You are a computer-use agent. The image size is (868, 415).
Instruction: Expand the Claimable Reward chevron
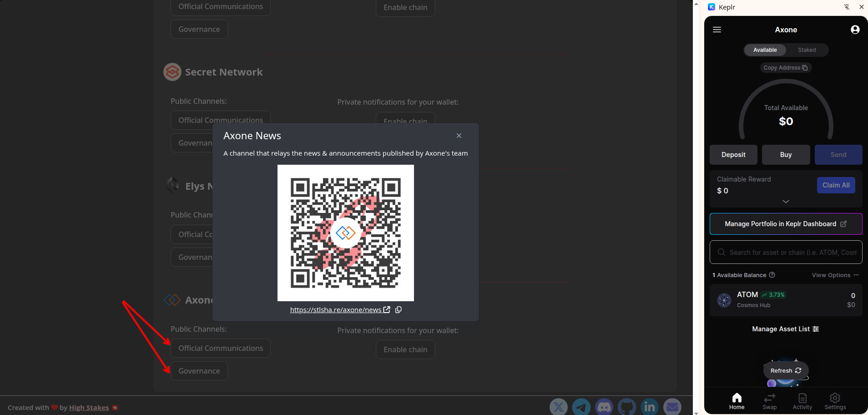pyautogui.click(x=786, y=201)
